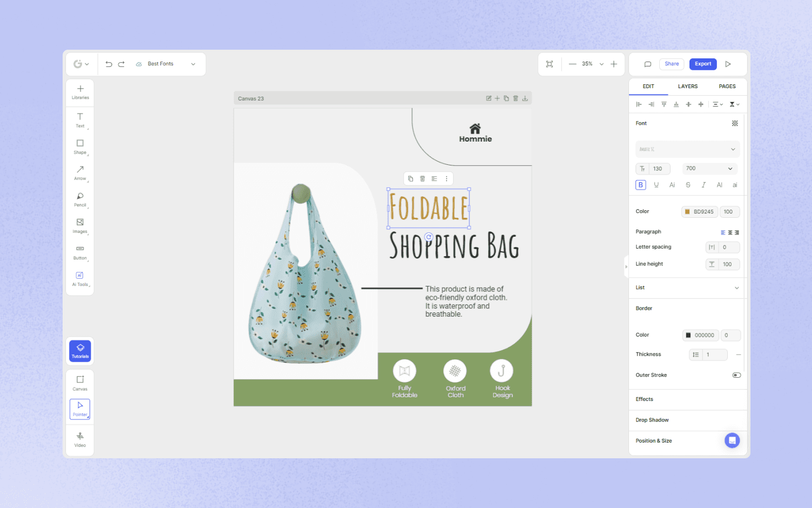Edit the line height value
The image size is (812, 508).
point(722,264)
